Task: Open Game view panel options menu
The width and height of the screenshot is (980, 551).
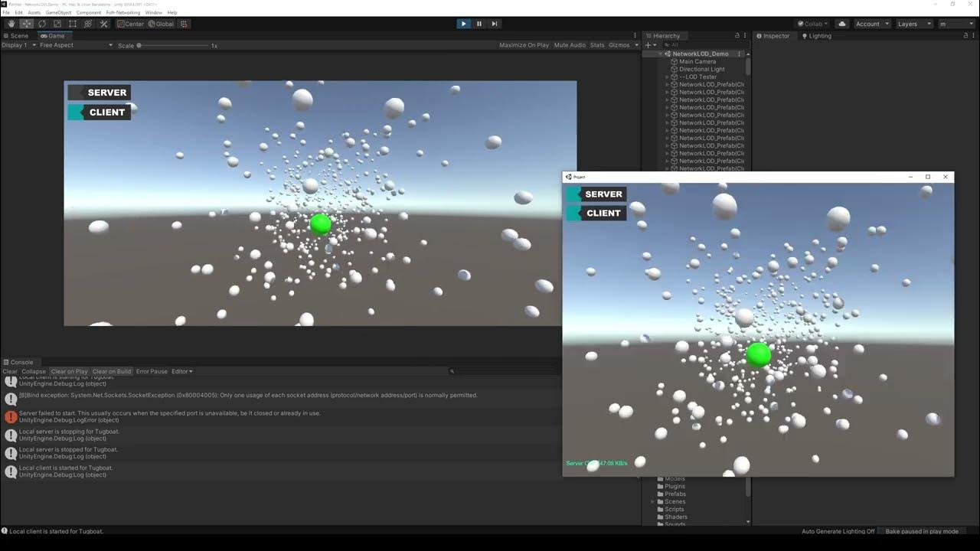Action: point(635,36)
